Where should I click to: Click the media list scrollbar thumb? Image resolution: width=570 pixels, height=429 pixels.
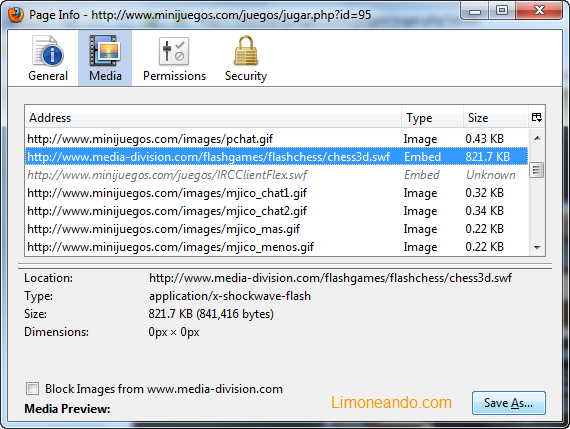click(x=537, y=170)
